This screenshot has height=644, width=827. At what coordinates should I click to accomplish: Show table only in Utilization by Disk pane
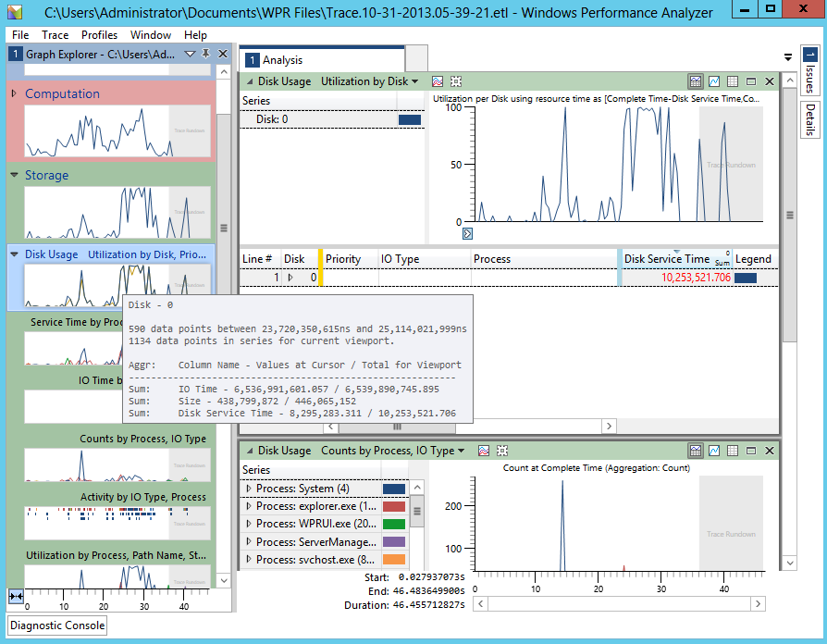[x=733, y=81]
